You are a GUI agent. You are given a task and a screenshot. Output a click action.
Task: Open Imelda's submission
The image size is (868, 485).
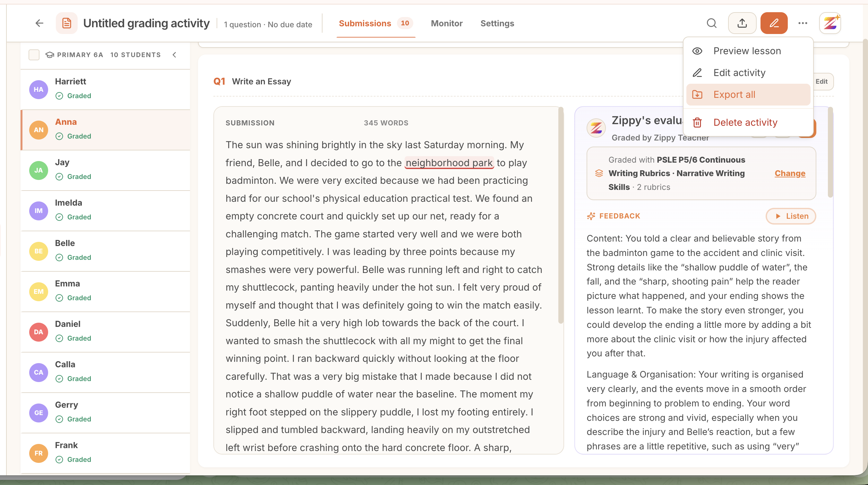pyautogui.click(x=106, y=210)
